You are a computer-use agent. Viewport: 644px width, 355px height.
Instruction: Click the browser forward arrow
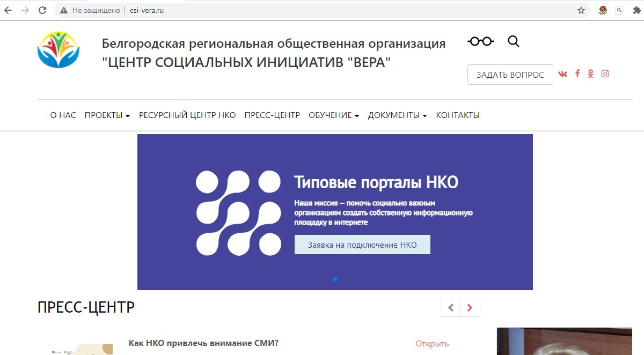tap(25, 10)
